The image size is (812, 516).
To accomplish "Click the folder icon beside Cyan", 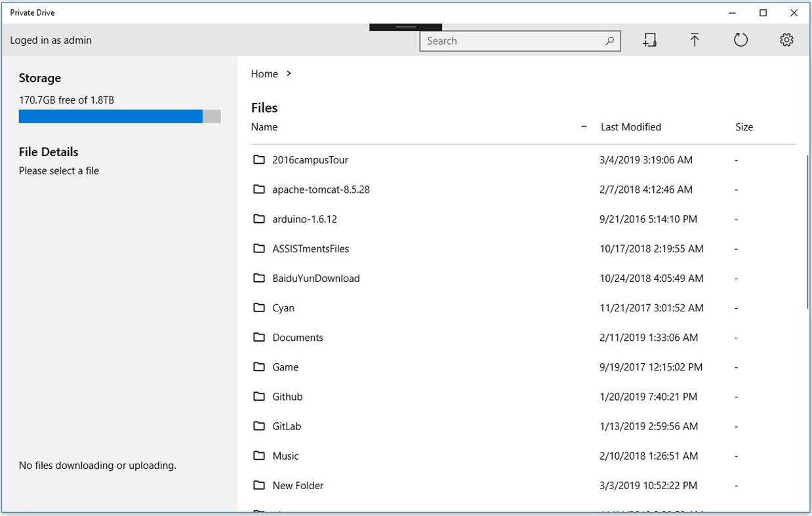I will point(259,308).
